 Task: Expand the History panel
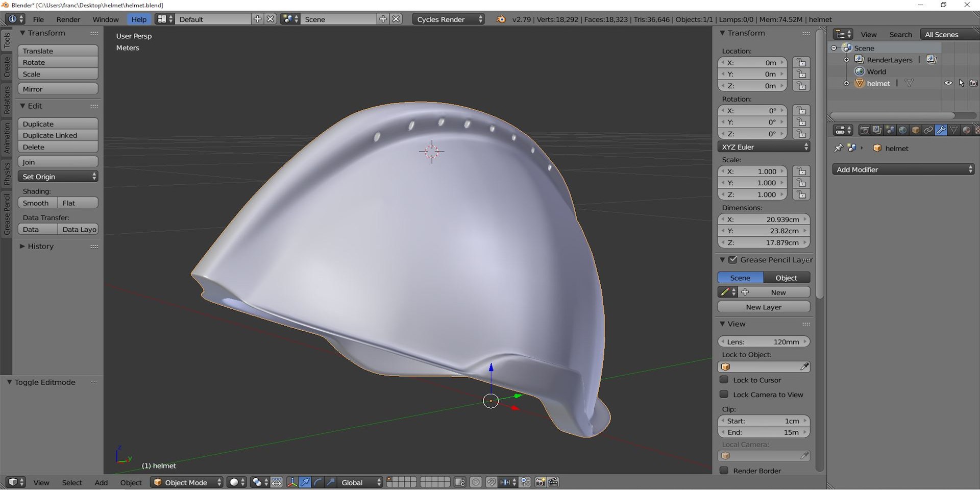(40, 246)
